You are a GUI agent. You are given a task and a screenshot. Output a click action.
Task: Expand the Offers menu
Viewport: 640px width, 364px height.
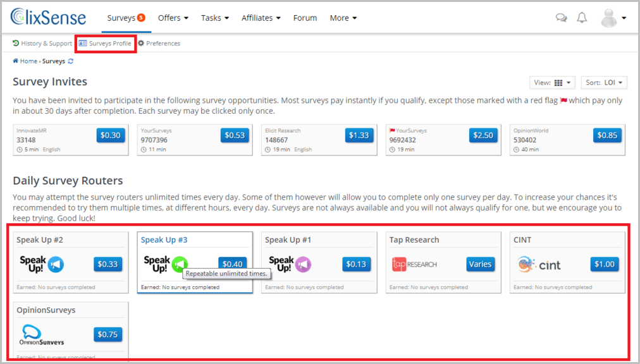coord(173,18)
